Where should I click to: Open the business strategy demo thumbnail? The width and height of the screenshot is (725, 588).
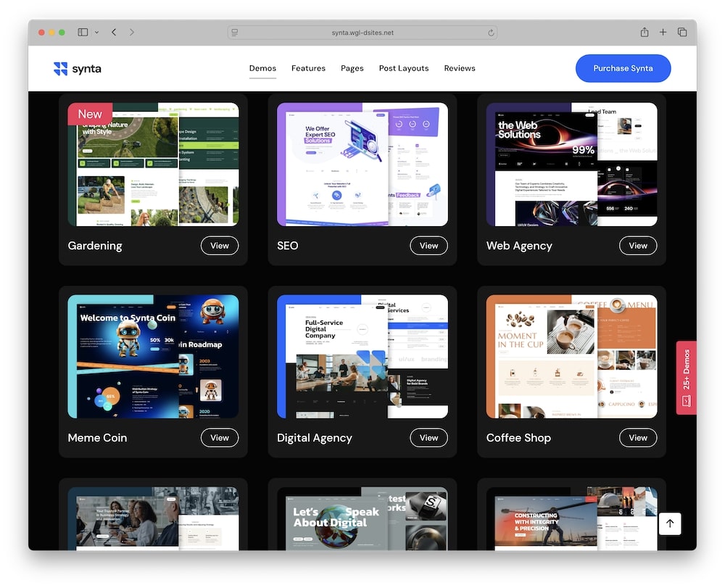coord(153,518)
